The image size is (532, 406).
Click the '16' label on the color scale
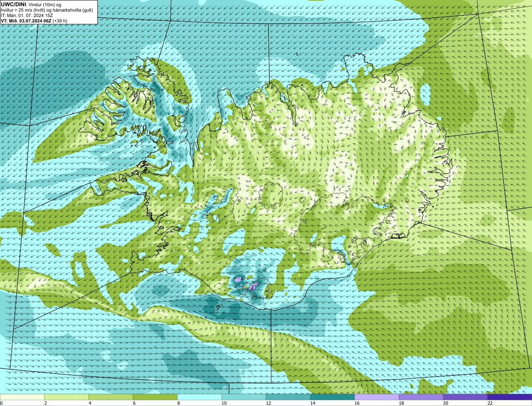click(357, 403)
